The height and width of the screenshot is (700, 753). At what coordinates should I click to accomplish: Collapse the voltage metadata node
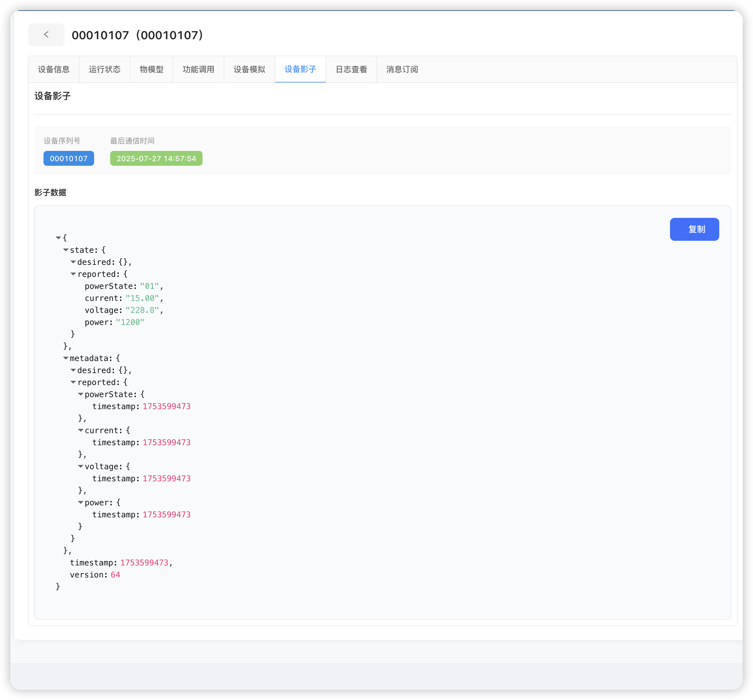tap(81, 467)
